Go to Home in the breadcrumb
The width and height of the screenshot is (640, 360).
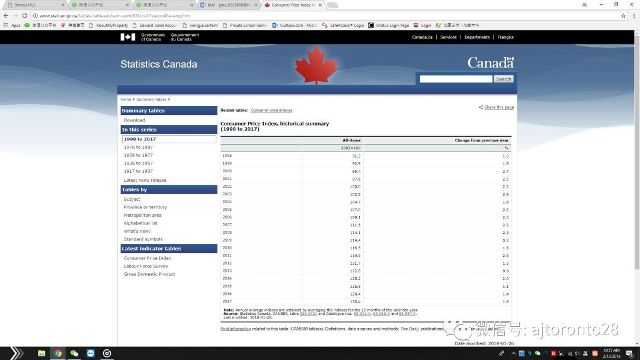126,100
